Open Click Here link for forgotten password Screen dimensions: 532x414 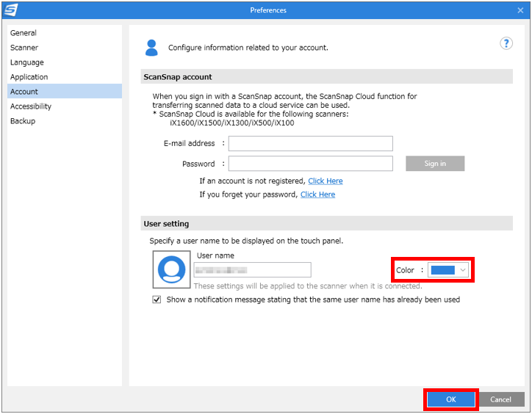317,195
